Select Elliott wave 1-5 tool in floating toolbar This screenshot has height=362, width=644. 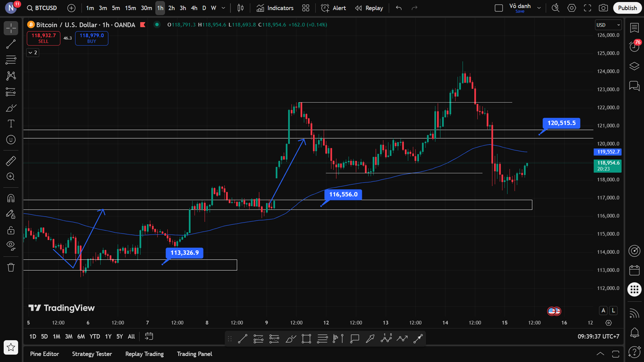coord(386,339)
